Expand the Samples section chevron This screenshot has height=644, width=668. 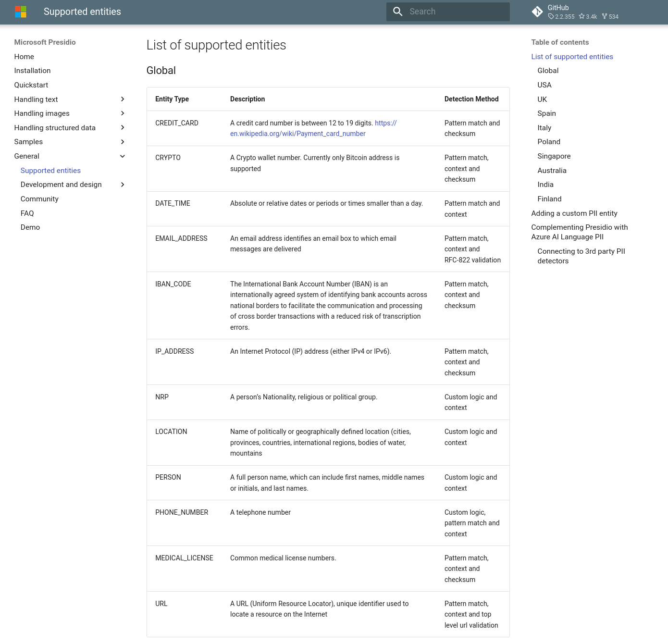click(123, 142)
